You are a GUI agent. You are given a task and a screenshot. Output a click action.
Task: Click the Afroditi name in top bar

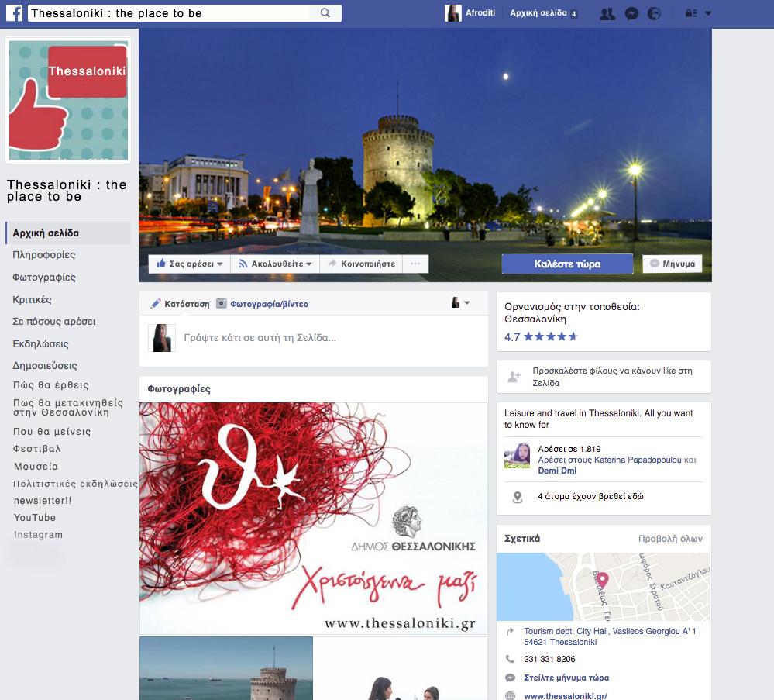(x=480, y=13)
